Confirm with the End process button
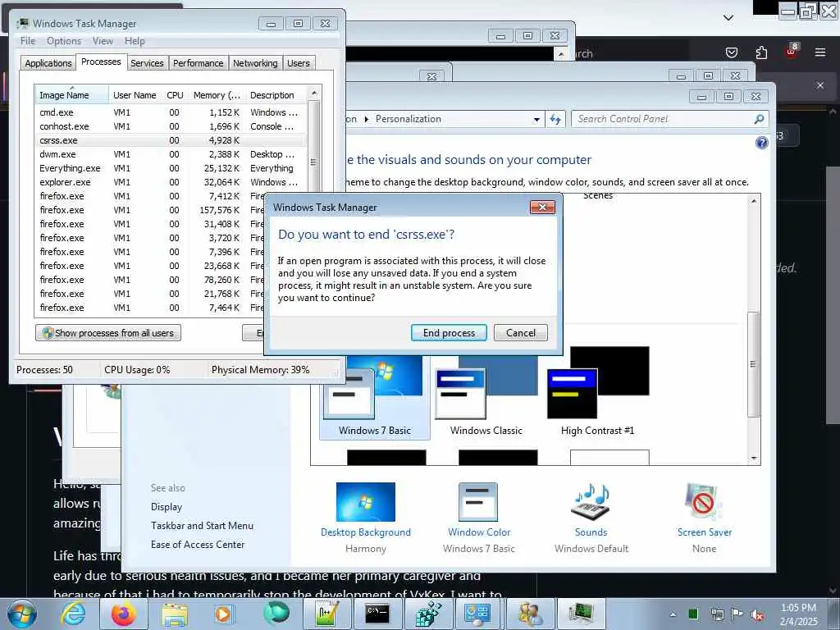Screen dimensions: 840x630 click(x=449, y=333)
